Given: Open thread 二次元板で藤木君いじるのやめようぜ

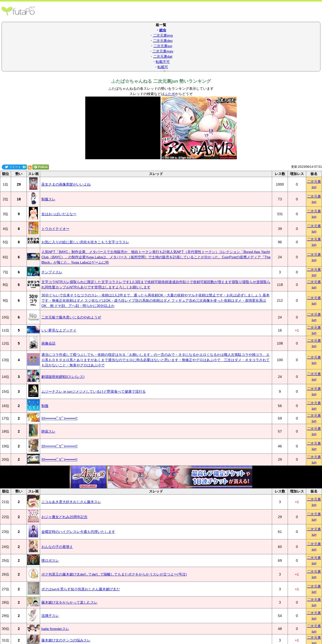Looking at the screenshot, I should (71, 317).
